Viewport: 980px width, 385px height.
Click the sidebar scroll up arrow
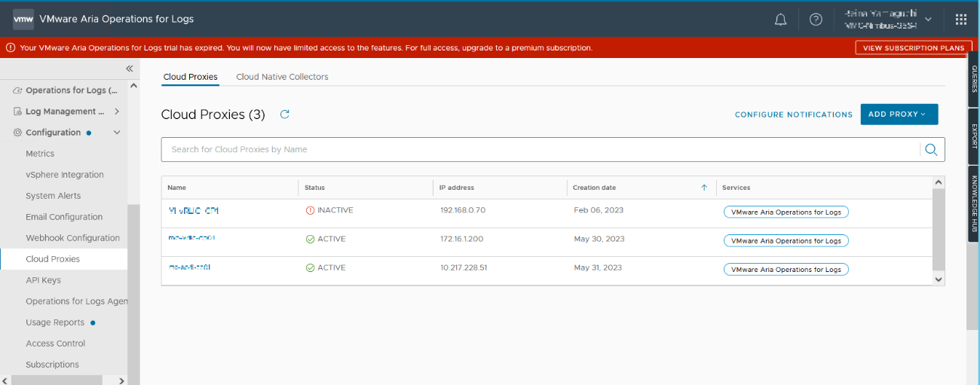[134, 85]
